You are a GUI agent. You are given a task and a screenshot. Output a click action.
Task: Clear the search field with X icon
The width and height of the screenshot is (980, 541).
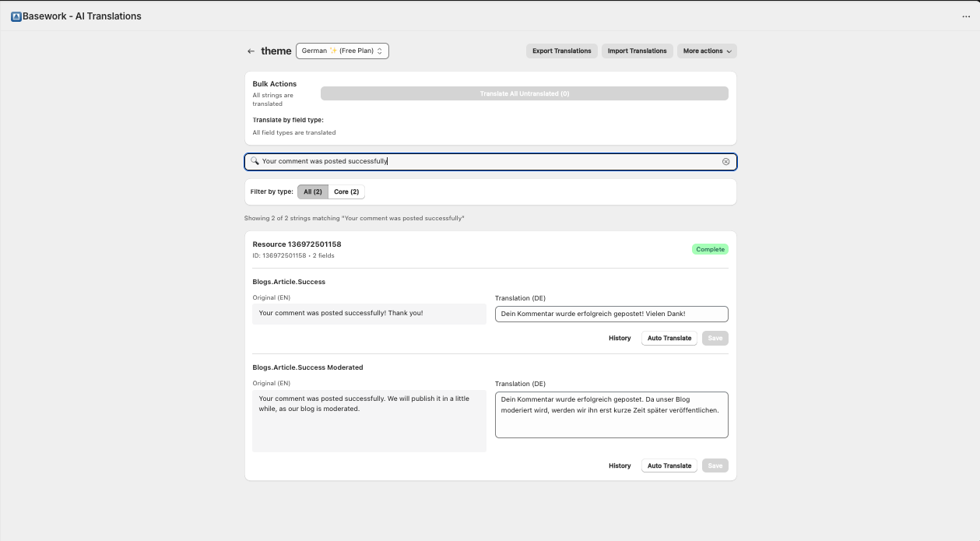click(725, 162)
